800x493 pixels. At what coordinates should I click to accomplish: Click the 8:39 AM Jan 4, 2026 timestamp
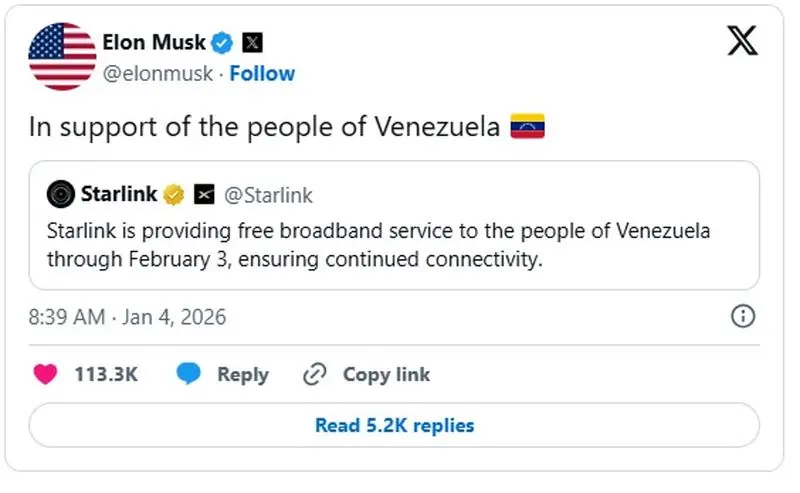128,318
